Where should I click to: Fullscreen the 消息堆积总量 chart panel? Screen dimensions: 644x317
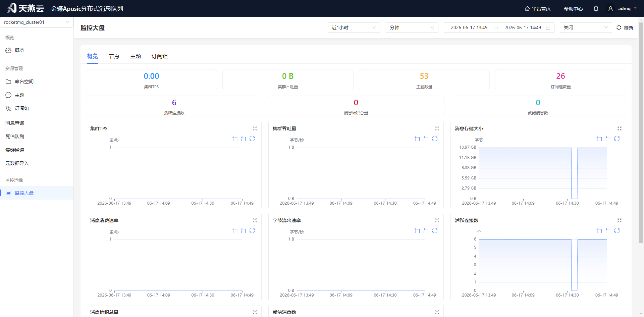tap(255, 312)
